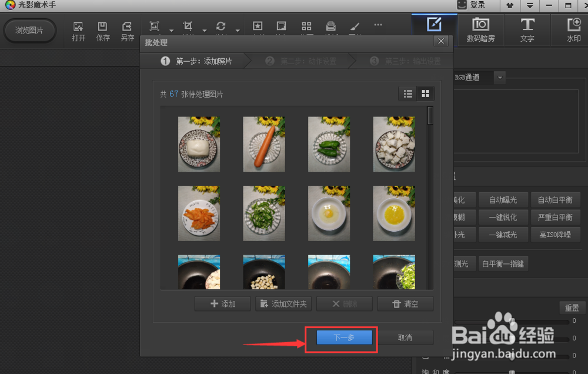This screenshot has width=588, height=374.
Task: Select the image resize tool icon
Action: pyautogui.click(x=154, y=26)
